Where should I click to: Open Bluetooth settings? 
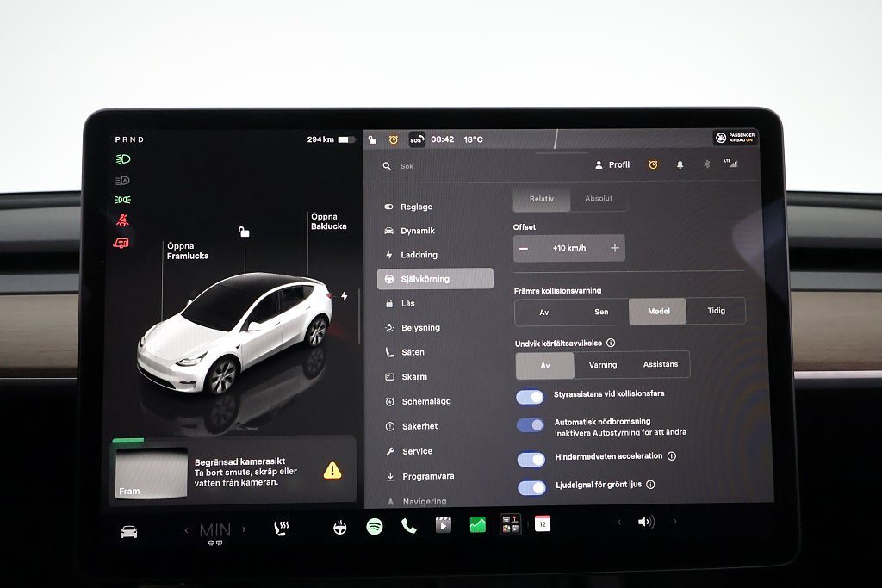point(707,164)
